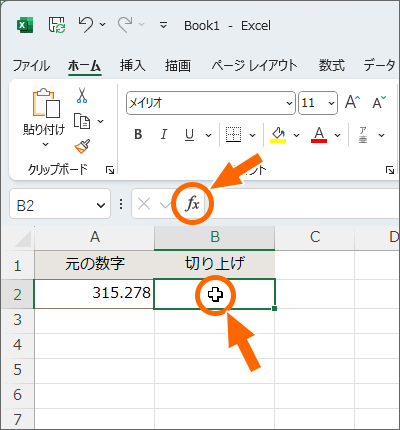Click empty cell C2
This screenshot has width=400, height=430.
[315, 294]
